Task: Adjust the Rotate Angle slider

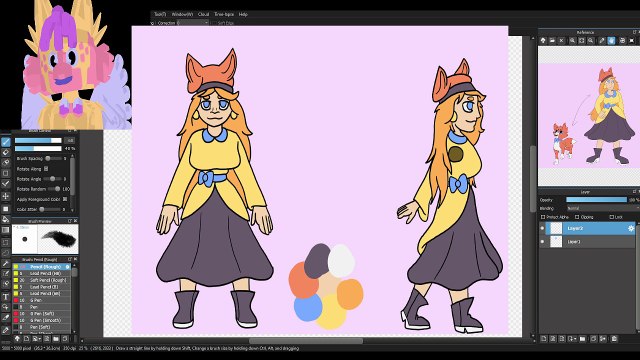Action: 53,179
